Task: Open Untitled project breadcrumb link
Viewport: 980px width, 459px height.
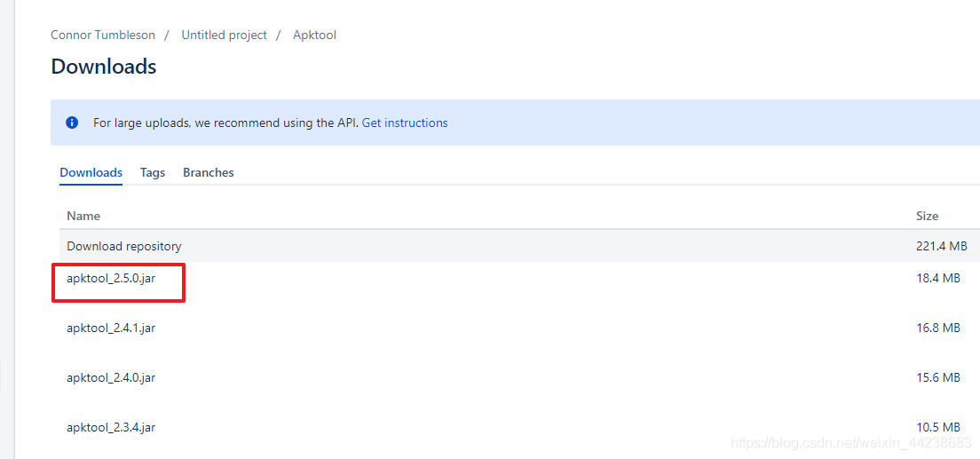Action: pyautogui.click(x=224, y=35)
